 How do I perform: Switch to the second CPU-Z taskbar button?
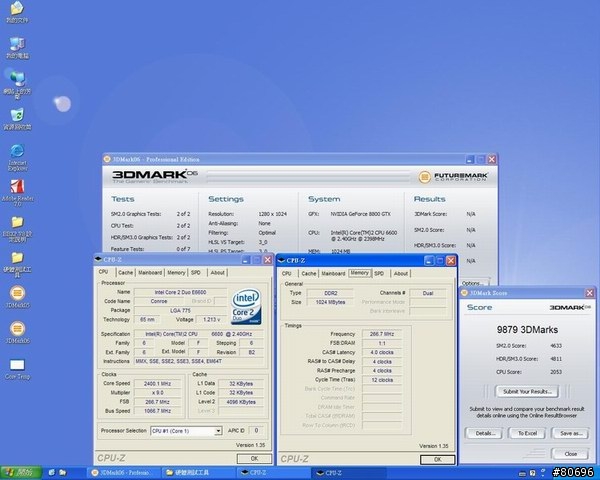pos(347,473)
